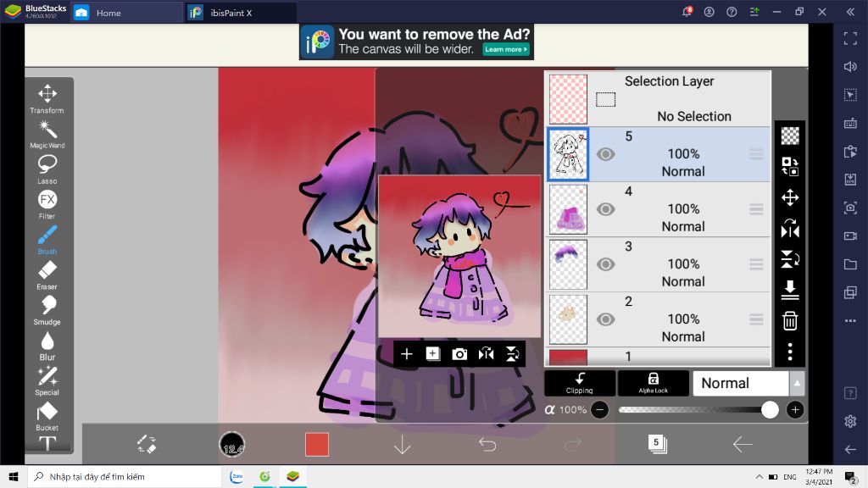Open Zalo from taskbar
This screenshot has width=868, height=488.
[236, 476]
